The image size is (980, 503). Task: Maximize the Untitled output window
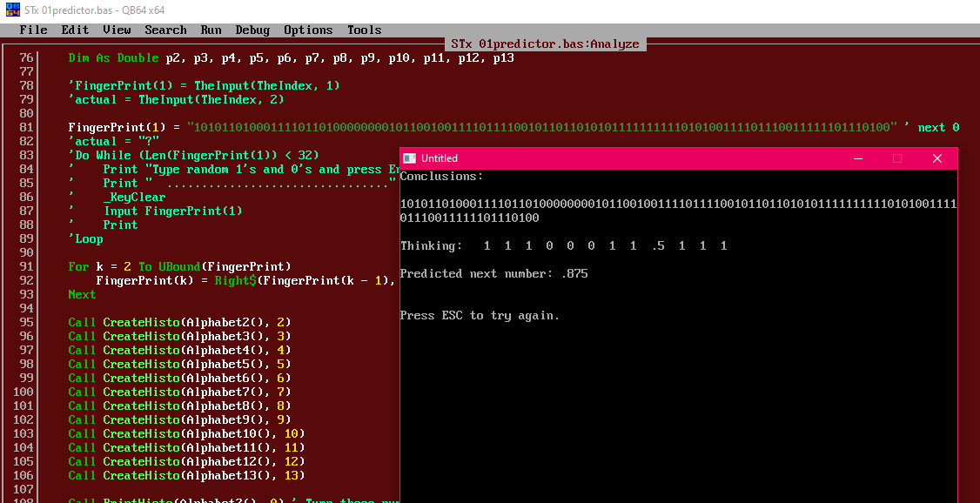pos(896,158)
